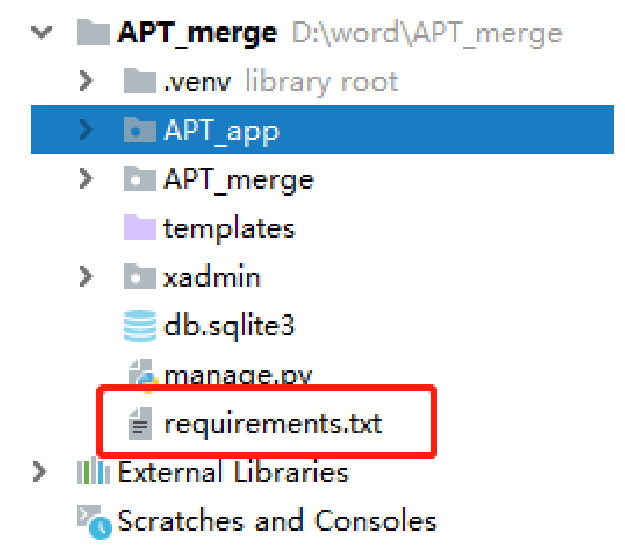Click the requirements.txt text file icon
This screenshot has height=549, width=625.
click(x=141, y=423)
